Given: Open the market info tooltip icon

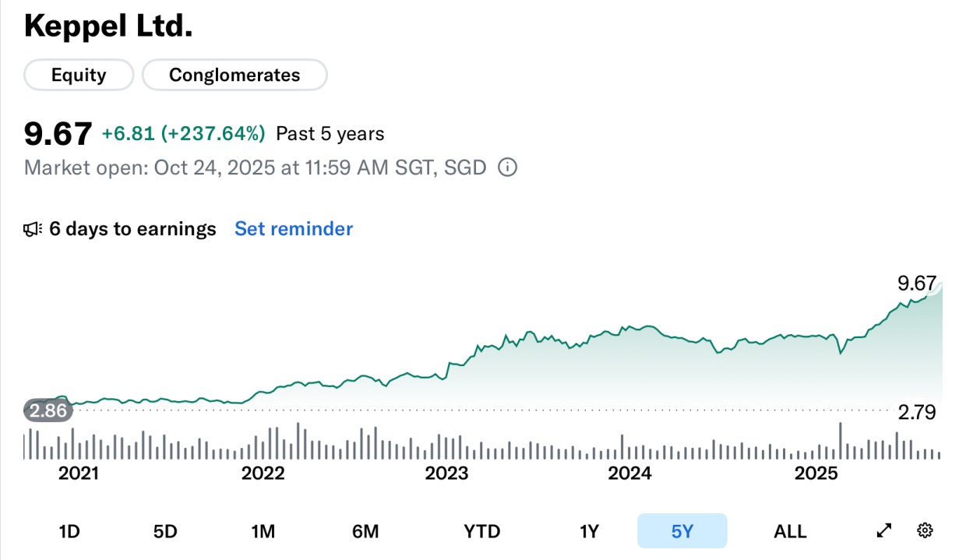Looking at the screenshot, I should [x=507, y=167].
